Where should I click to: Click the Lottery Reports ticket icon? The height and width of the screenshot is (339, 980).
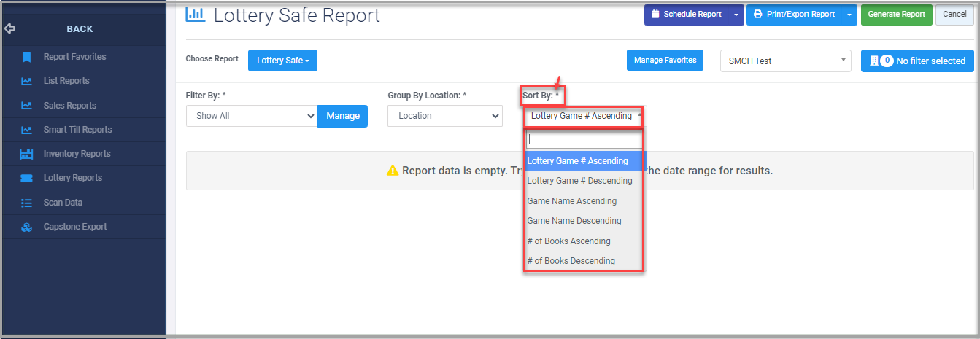click(26, 178)
